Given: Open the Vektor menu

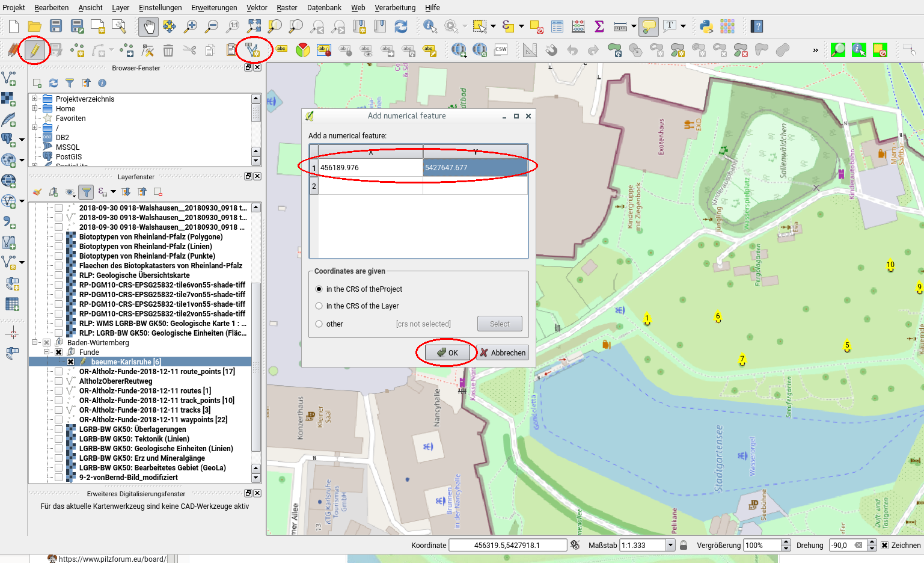Looking at the screenshot, I should coord(257,8).
